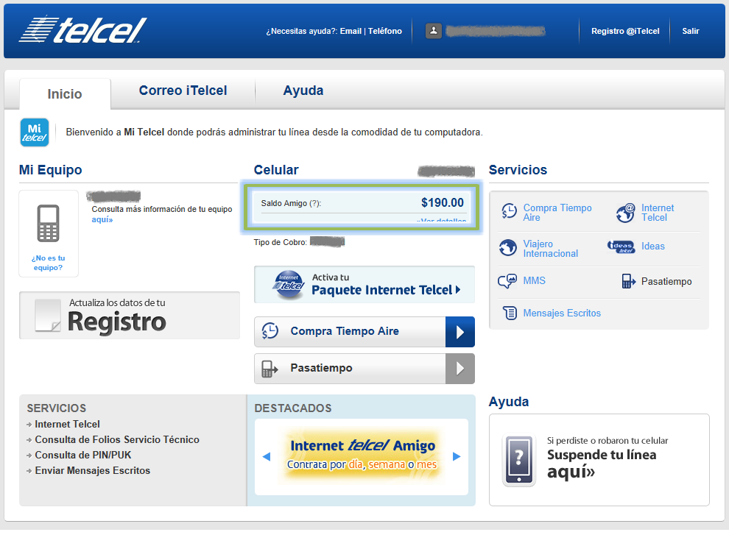The image size is (729, 560).
Task: Click the Email help link
Action: click(x=351, y=31)
